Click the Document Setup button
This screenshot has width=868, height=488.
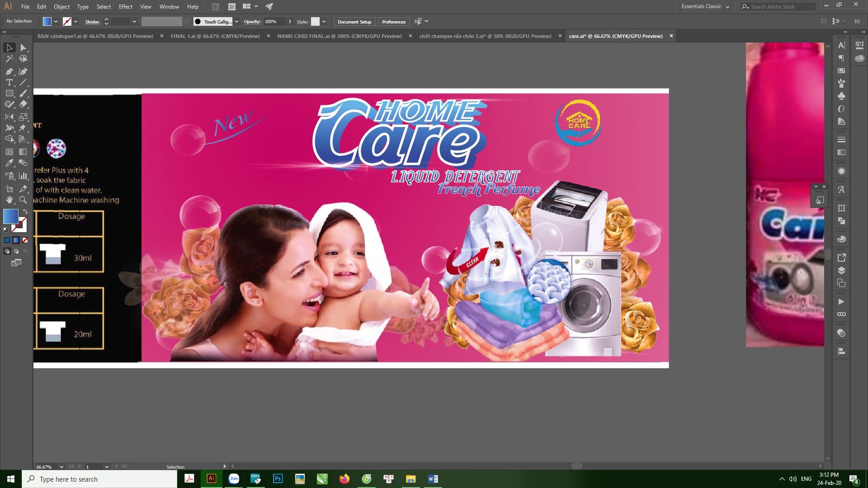pyautogui.click(x=354, y=22)
